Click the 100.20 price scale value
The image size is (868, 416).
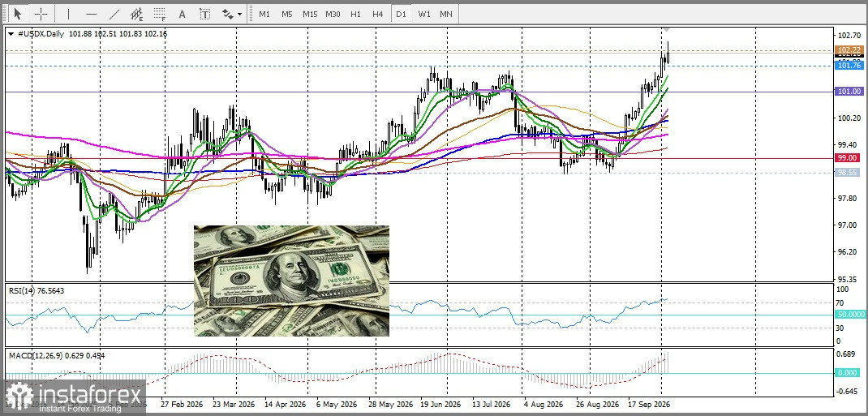click(848, 118)
